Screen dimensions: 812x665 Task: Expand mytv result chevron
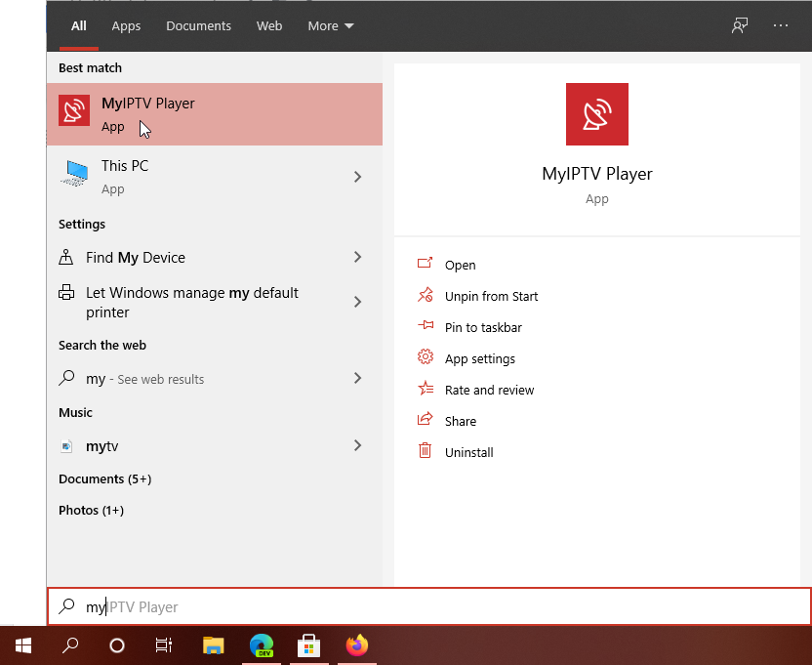[x=357, y=445]
